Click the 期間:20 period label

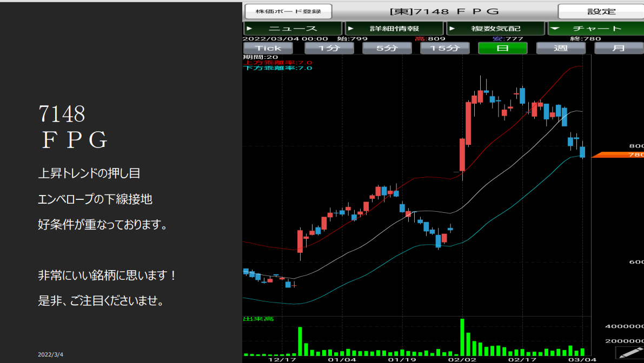click(261, 57)
